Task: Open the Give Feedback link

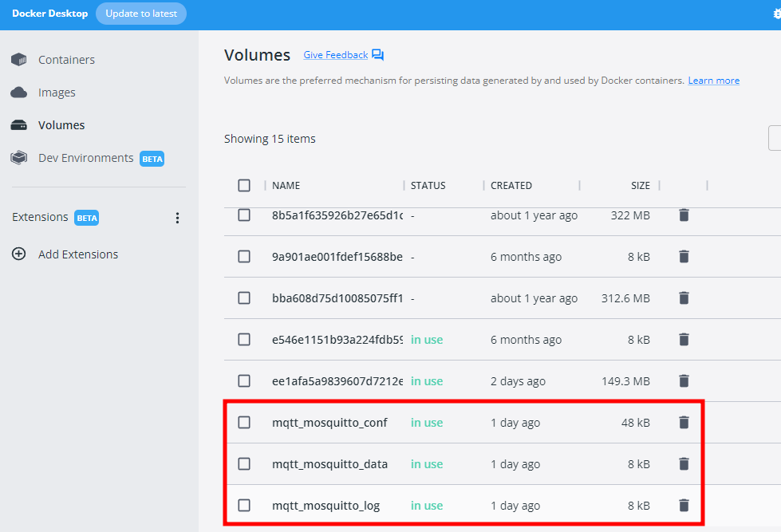Action: click(336, 55)
